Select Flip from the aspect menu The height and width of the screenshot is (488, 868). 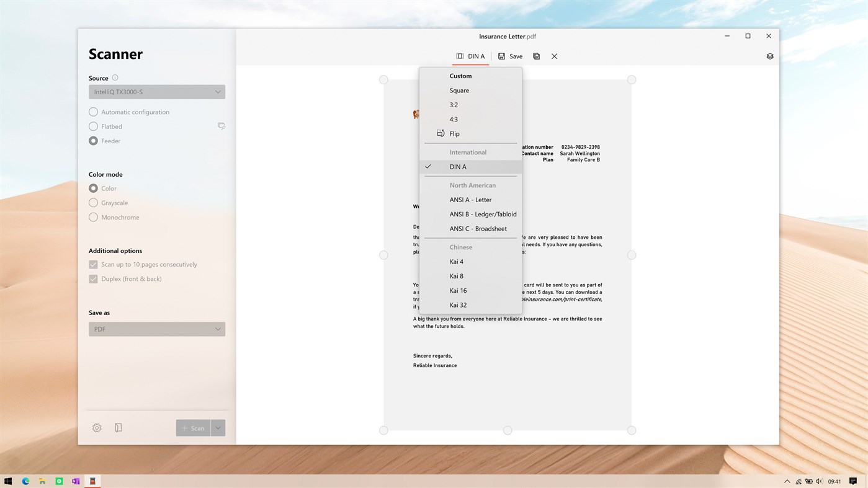470,133
